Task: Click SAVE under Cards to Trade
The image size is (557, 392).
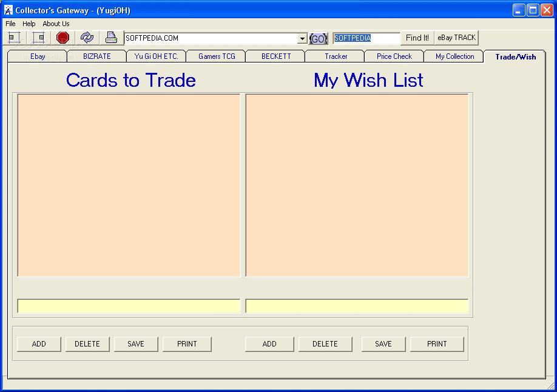Action: tap(136, 344)
